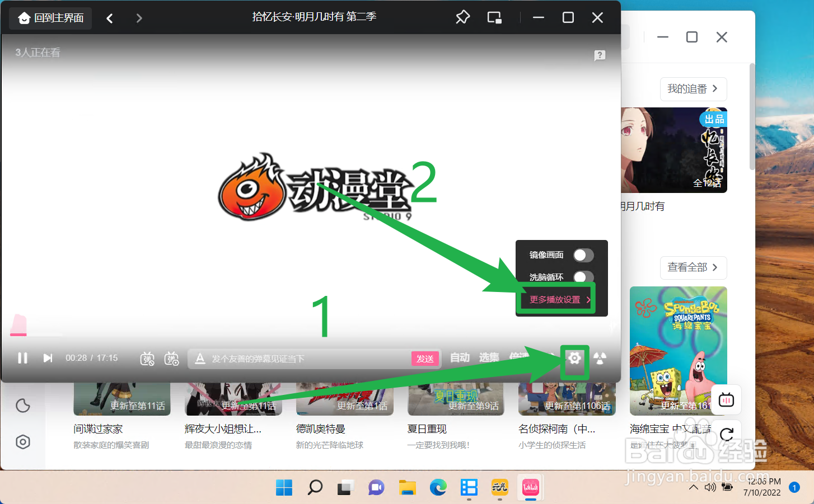Open Windows Start menu

284,488
